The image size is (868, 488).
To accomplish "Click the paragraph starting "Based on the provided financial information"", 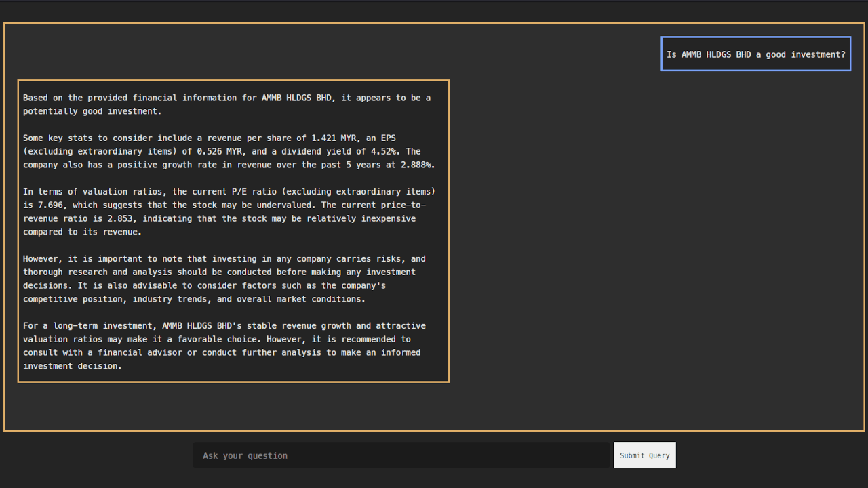I will (x=227, y=104).
